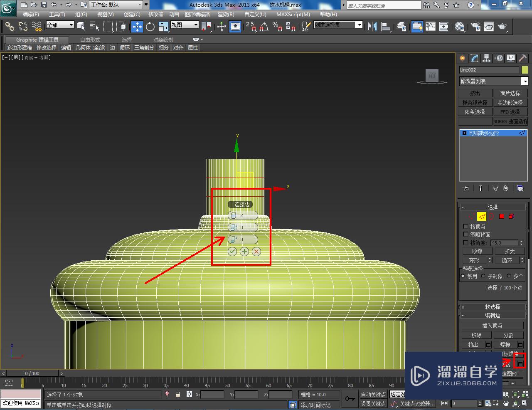Viewport: 532px width, 410px height.
Task: Click the 收缩 shrink button
Action: (477, 251)
